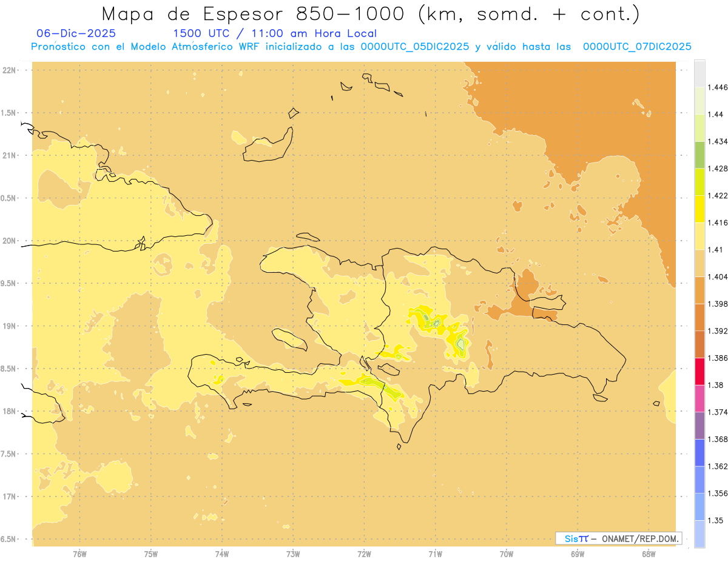Click the grey legend swatch above 1.446
Viewport: 728px width, 562px height.
point(699,73)
